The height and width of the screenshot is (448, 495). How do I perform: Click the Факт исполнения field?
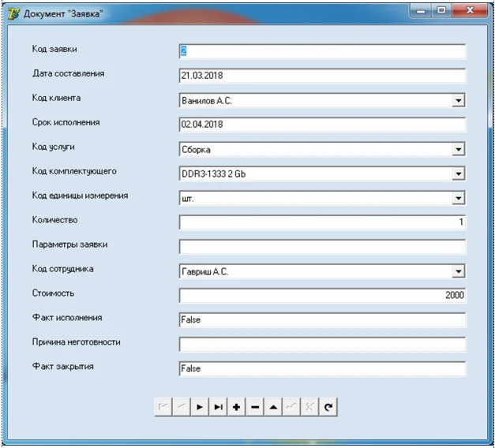coord(322,320)
